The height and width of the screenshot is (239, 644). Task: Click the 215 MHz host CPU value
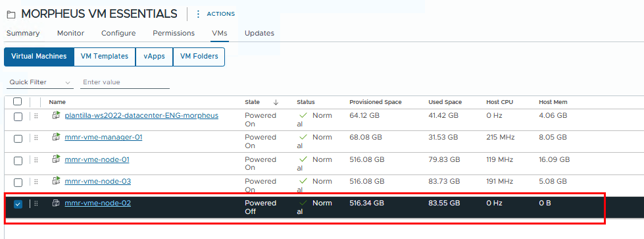click(x=500, y=137)
